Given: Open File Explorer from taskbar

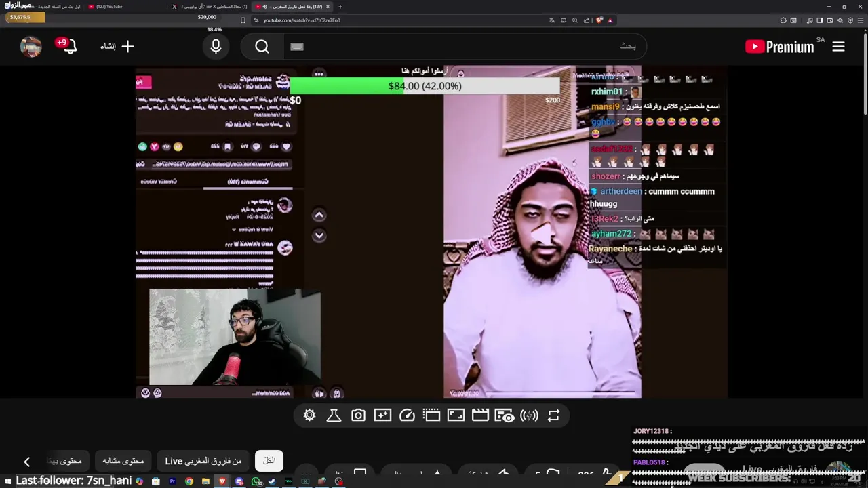Looking at the screenshot, I should pyautogui.click(x=205, y=481).
